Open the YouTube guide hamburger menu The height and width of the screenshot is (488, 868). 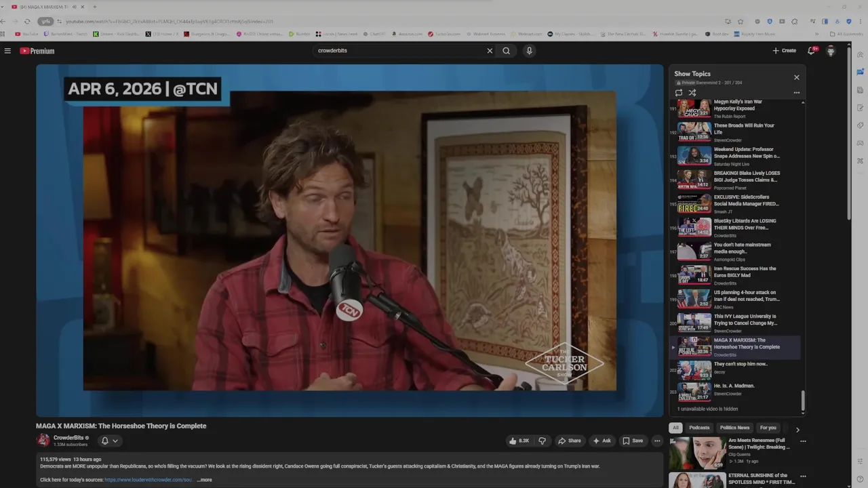7,51
